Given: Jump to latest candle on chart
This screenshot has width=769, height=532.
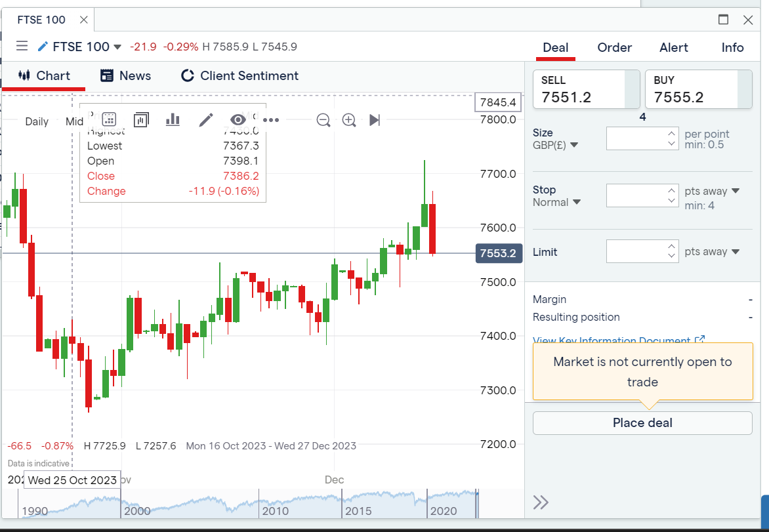Looking at the screenshot, I should (375, 120).
